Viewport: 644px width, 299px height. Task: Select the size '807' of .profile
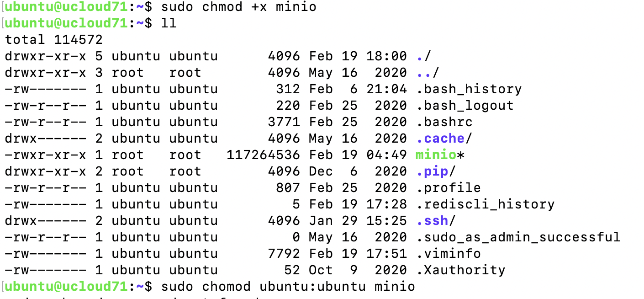pyautogui.click(x=288, y=188)
